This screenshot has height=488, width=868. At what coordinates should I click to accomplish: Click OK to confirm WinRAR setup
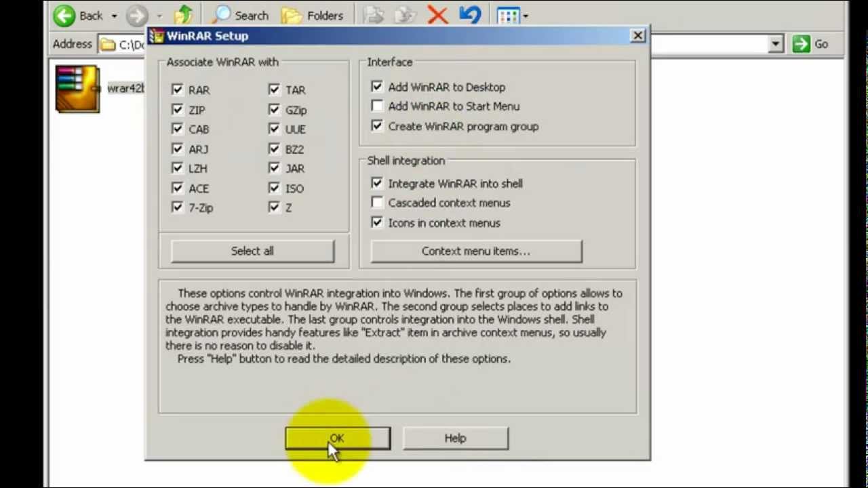pos(338,438)
